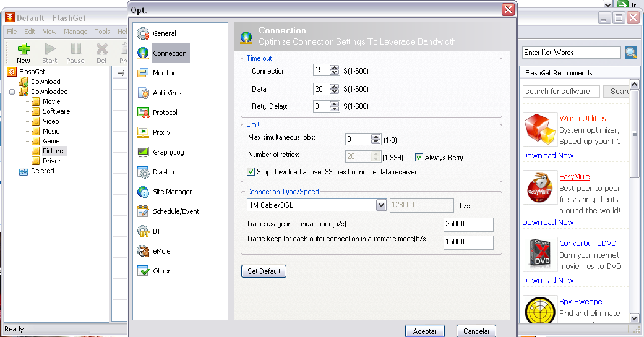The image size is (644, 337).
Task: Select the Connection globe icon in sidebar
Action: 143,53
